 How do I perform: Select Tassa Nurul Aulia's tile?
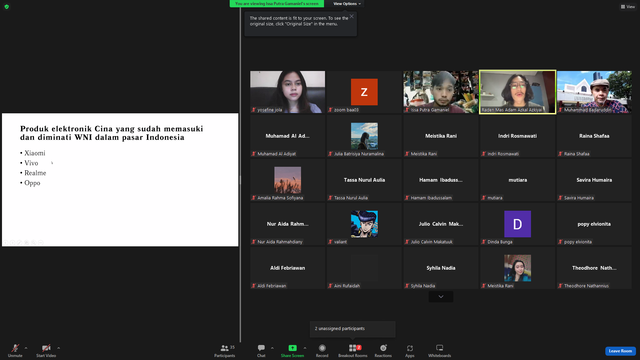click(364, 180)
